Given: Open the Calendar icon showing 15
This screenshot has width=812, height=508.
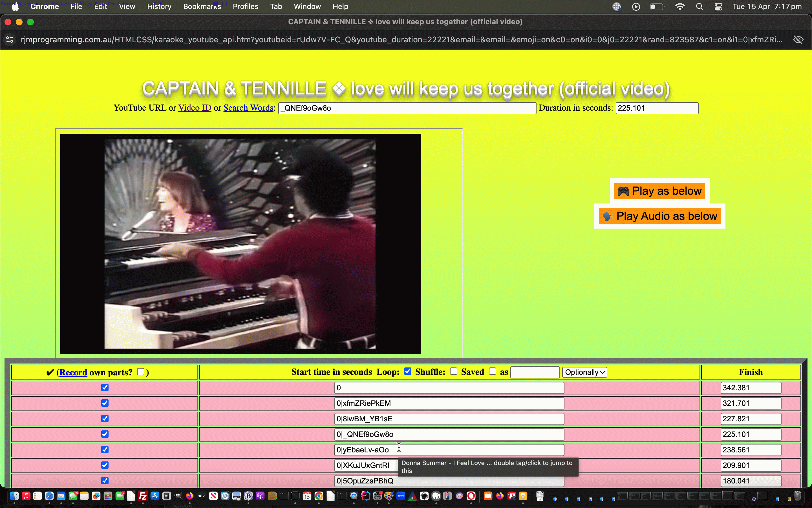Looking at the screenshot, I should pos(307,496).
